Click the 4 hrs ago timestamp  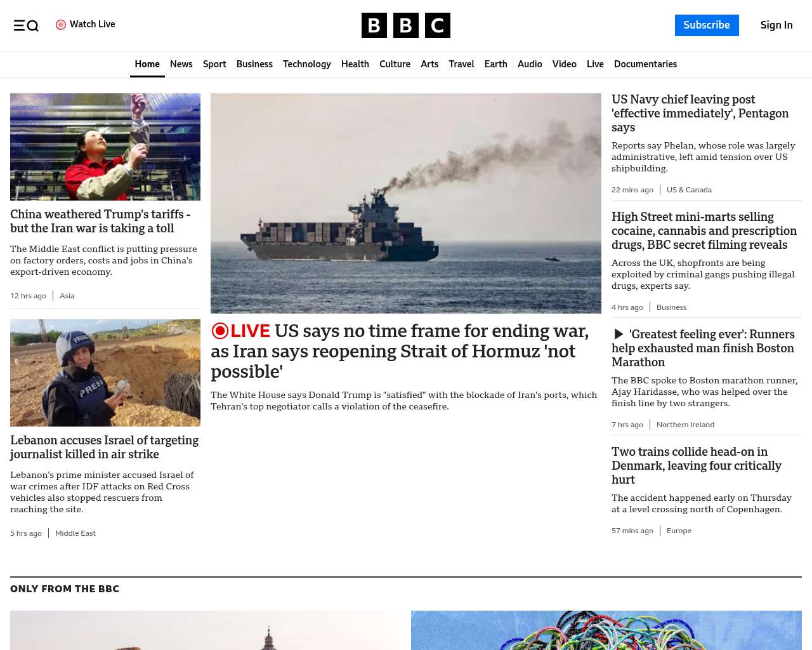627,307
